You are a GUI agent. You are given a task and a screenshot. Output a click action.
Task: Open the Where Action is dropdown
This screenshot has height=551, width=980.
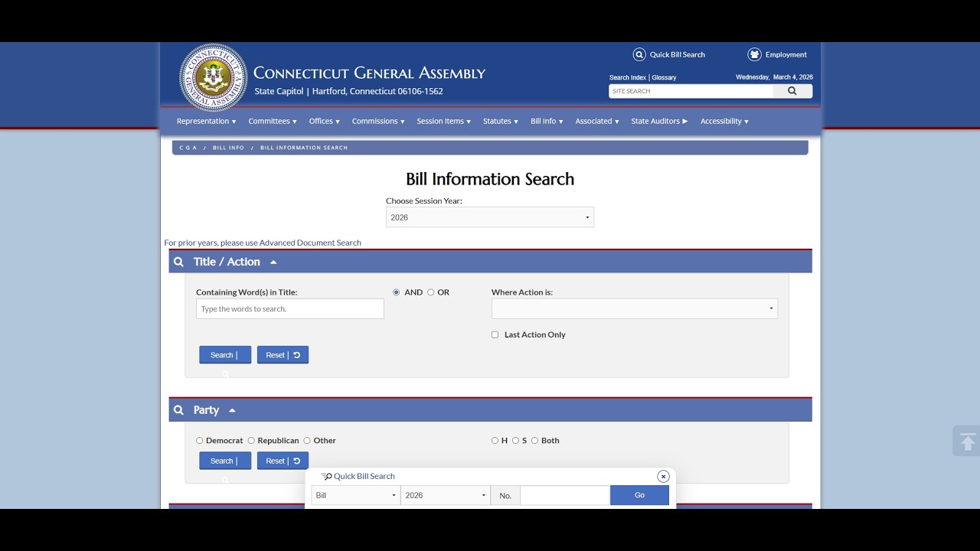coord(635,308)
